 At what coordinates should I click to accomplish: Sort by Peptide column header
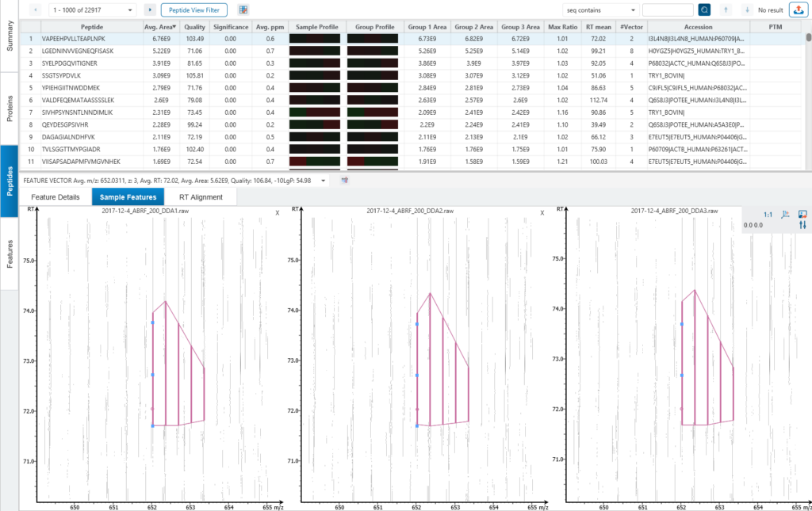click(x=92, y=27)
